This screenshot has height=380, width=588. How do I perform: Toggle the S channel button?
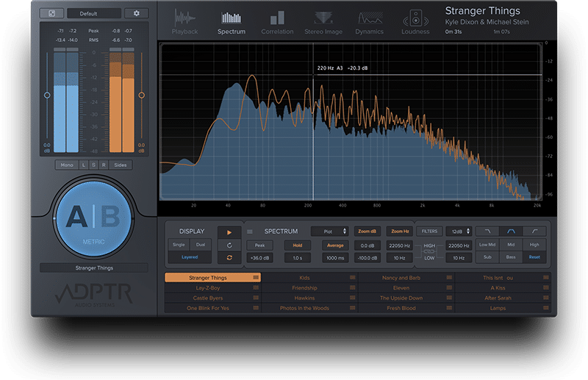(x=94, y=165)
